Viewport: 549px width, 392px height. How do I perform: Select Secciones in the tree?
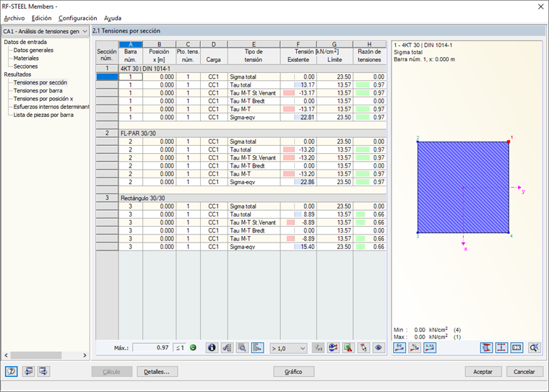pos(25,66)
